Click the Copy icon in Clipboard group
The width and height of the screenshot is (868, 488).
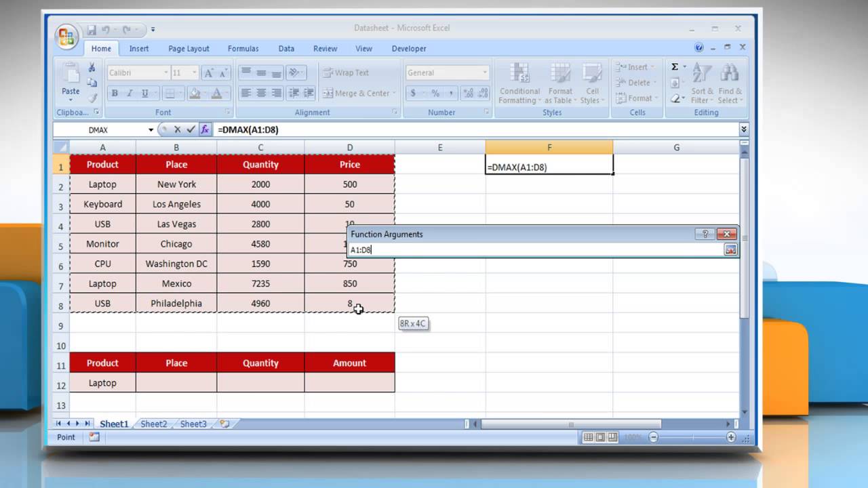92,83
